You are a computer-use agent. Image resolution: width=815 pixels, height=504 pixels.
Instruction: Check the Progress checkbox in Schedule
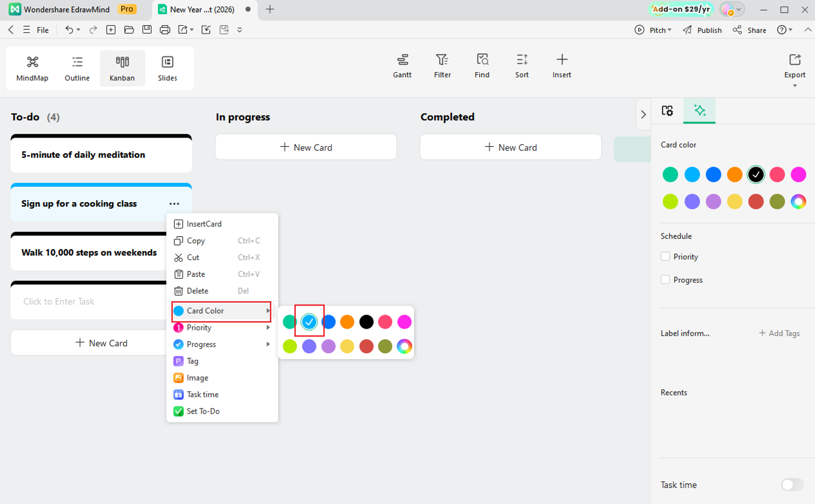click(665, 279)
